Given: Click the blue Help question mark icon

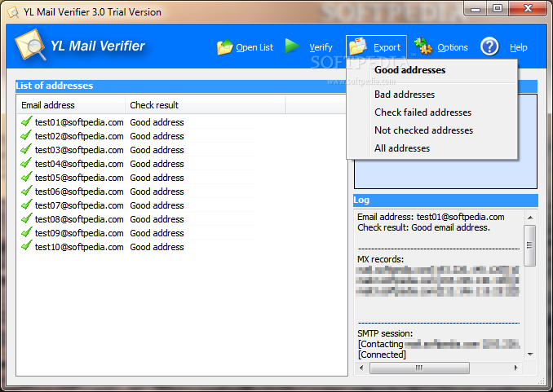Looking at the screenshot, I should (489, 46).
